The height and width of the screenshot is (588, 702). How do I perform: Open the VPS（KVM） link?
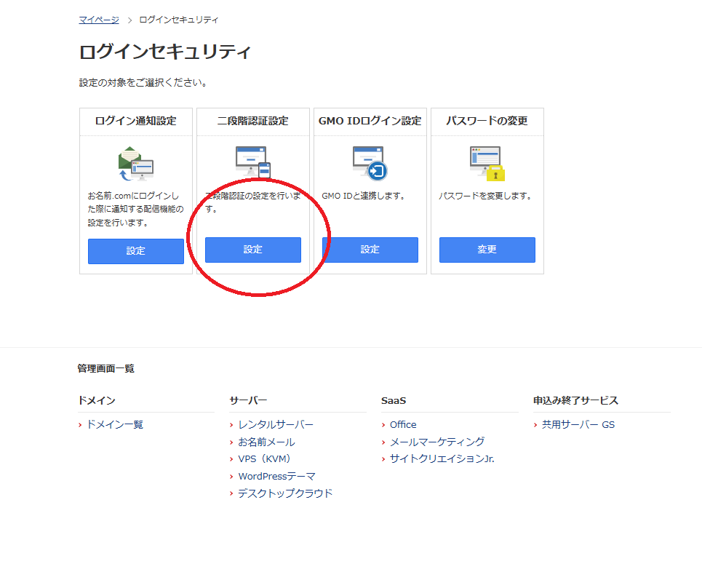[264, 459]
